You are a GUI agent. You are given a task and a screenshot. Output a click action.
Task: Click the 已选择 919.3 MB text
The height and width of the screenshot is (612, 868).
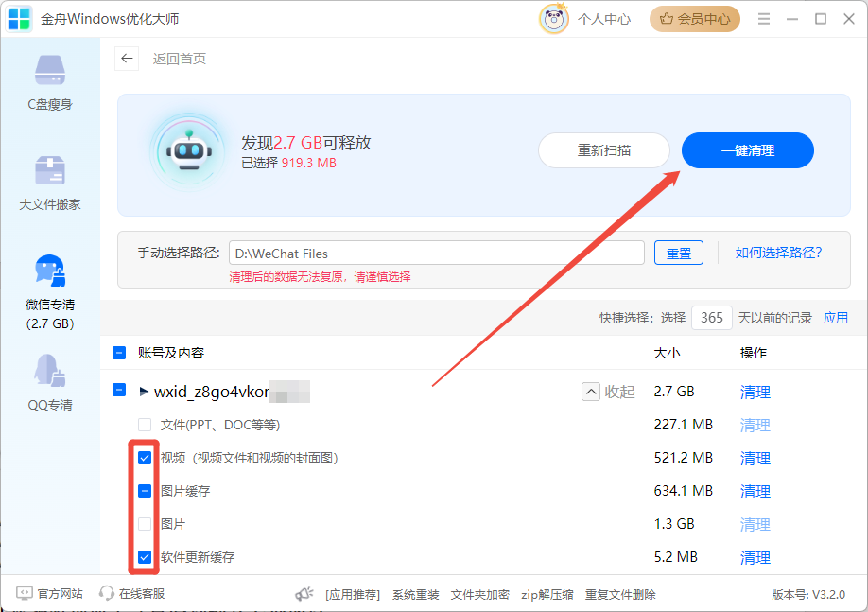(x=289, y=163)
